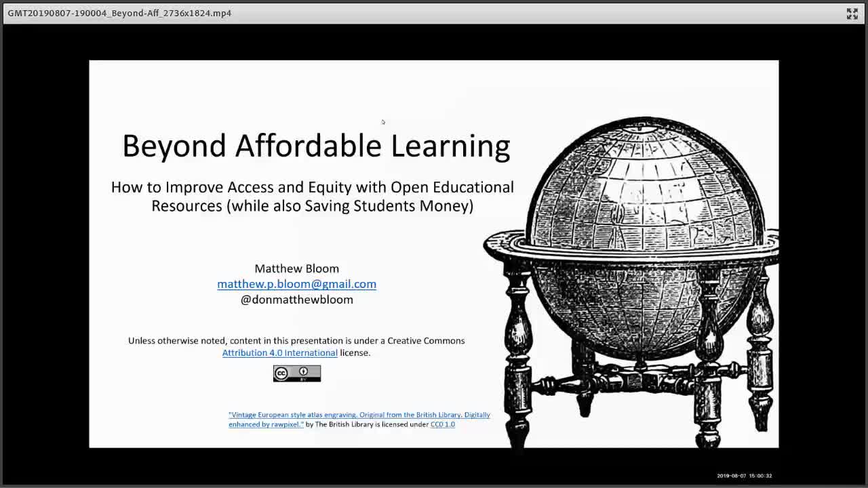The image size is (868, 488).
Task: Click 'by The British Library is licensed under' text
Action: 367,424
